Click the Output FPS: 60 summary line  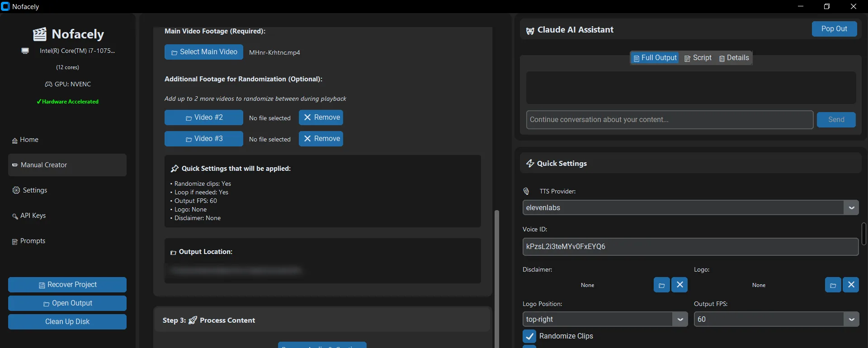coord(193,201)
